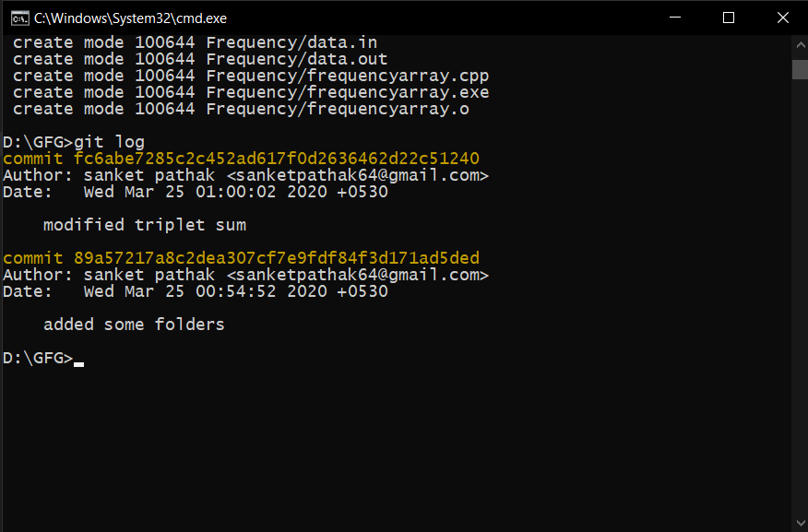Click the empty scrollbar track below thumb

(800, 296)
